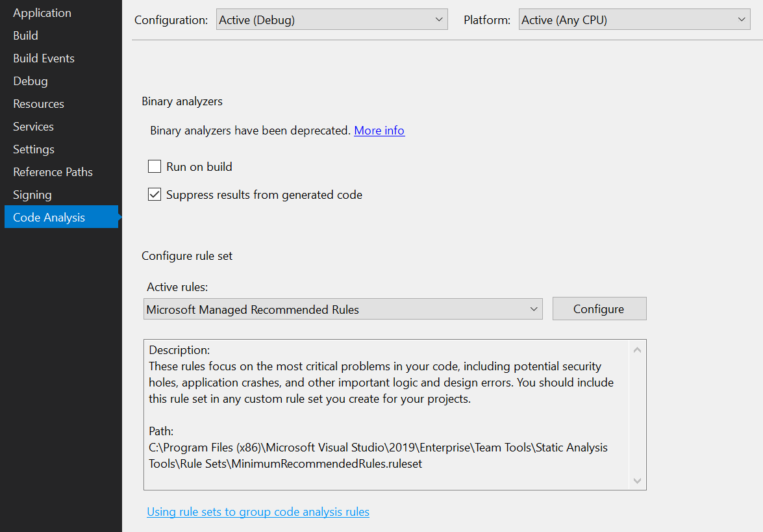The width and height of the screenshot is (763, 532).
Task: Select the Services page
Action: tap(33, 126)
